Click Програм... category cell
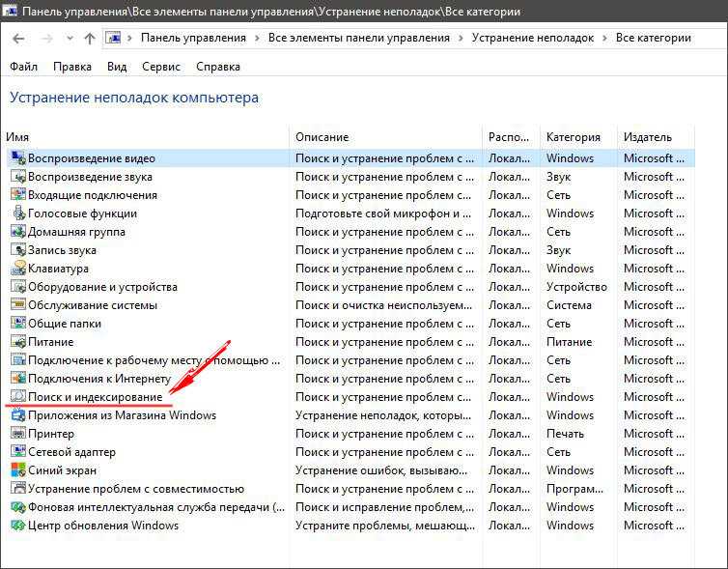Screen dimensions: 728x569 [x=574, y=489]
